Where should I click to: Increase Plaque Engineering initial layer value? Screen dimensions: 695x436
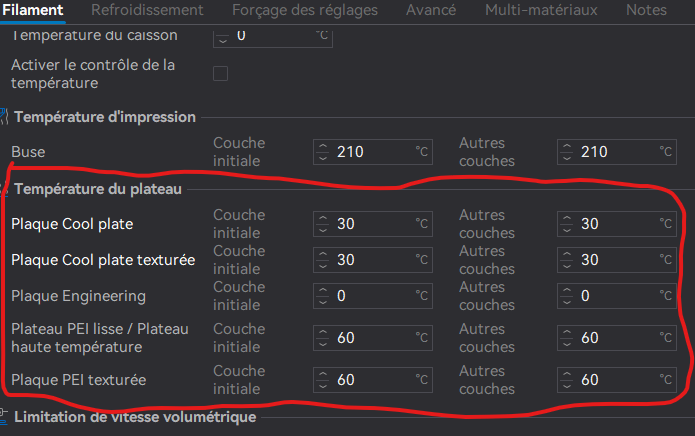(x=323, y=290)
